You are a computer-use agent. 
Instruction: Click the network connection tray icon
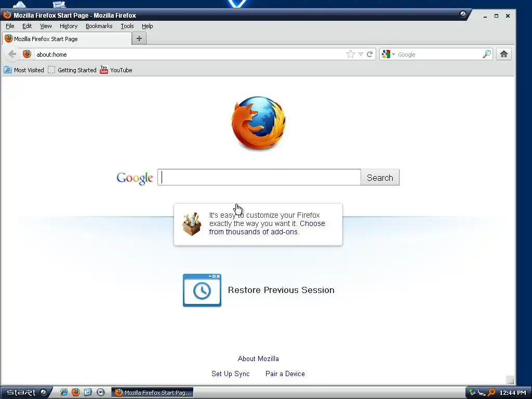(482, 393)
